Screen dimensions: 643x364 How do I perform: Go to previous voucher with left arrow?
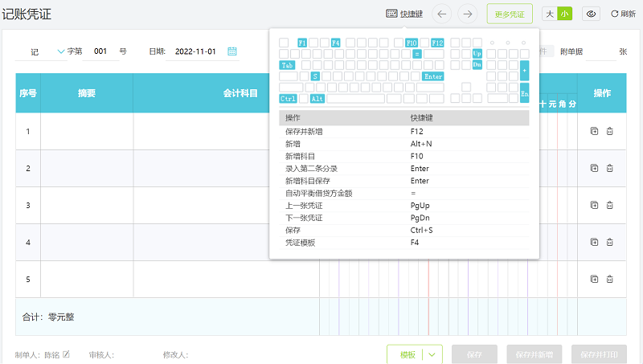(442, 14)
